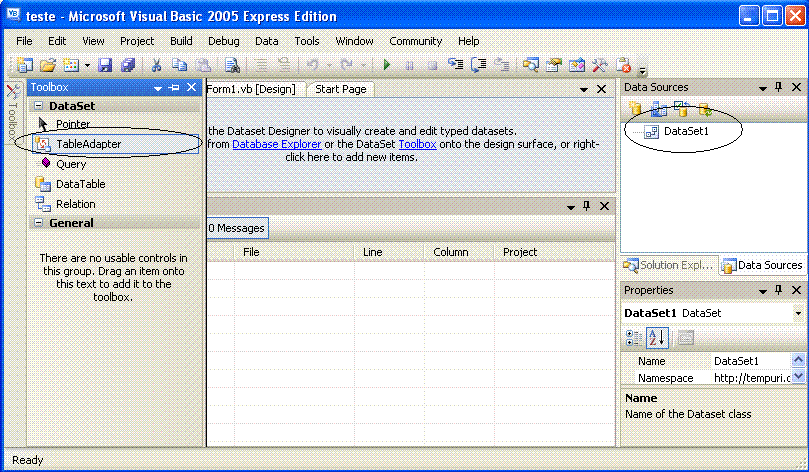Open the Error List toolbar icon
Image resolution: width=809 pixels, height=472 pixels.
point(623,65)
